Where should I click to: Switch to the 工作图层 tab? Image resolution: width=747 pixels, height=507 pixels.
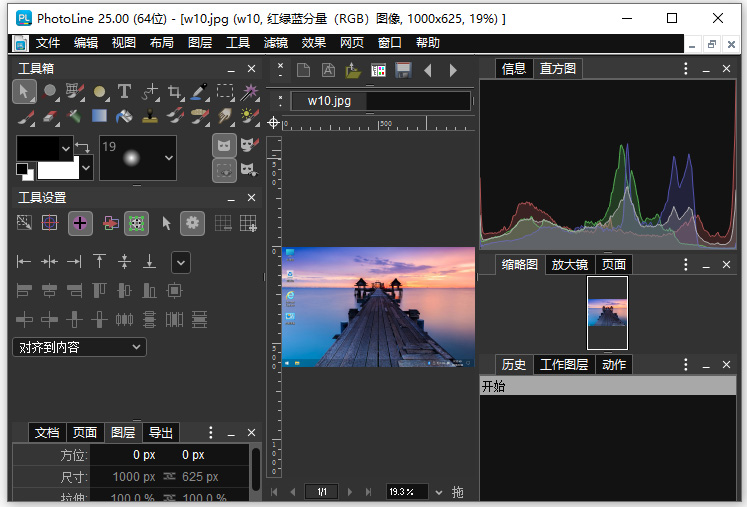coord(564,364)
